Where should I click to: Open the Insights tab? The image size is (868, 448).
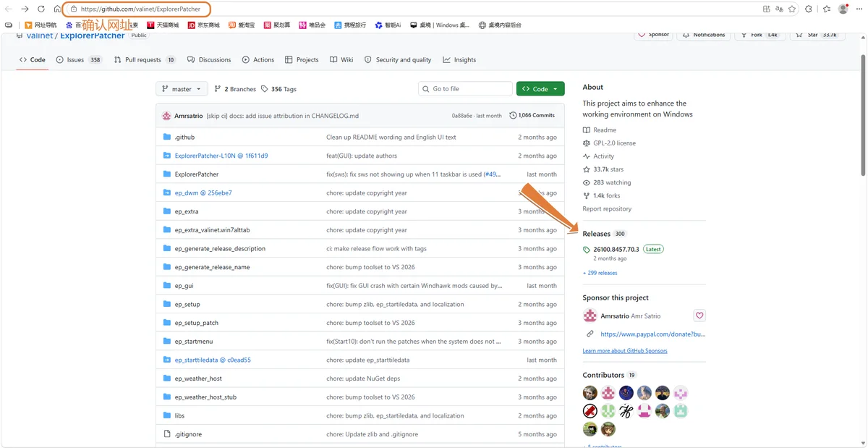coord(459,60)
